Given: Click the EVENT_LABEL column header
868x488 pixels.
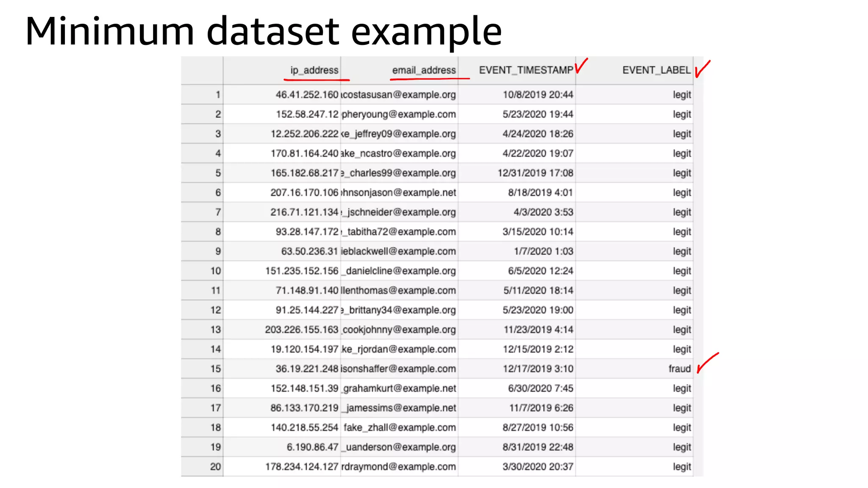Looking at the screenshot, I should pos(634,70).
